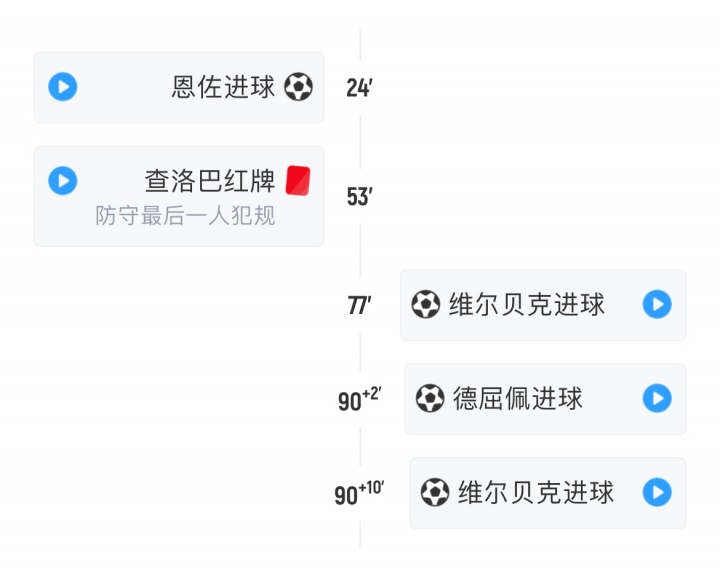Click the soccer ball icon at 90+10' 维尔贝克进球

coord(435,492)
